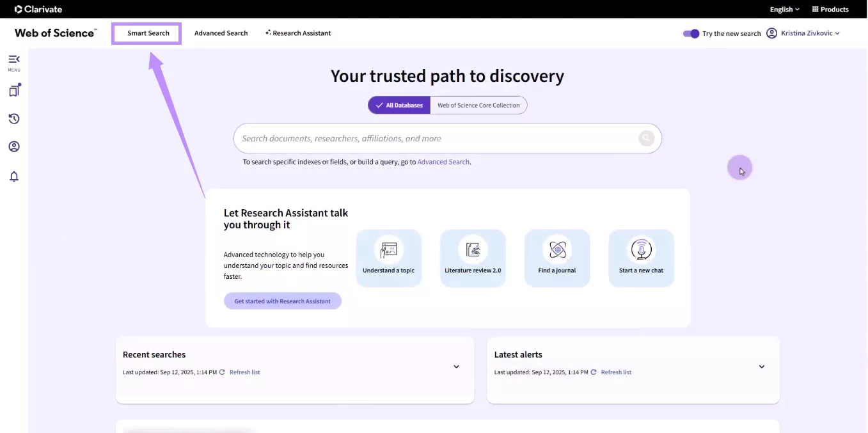The height and width of the screenshot is (433, 868).
Task: Expand the Latest alerts panel
Action: [x=761, y=366]
